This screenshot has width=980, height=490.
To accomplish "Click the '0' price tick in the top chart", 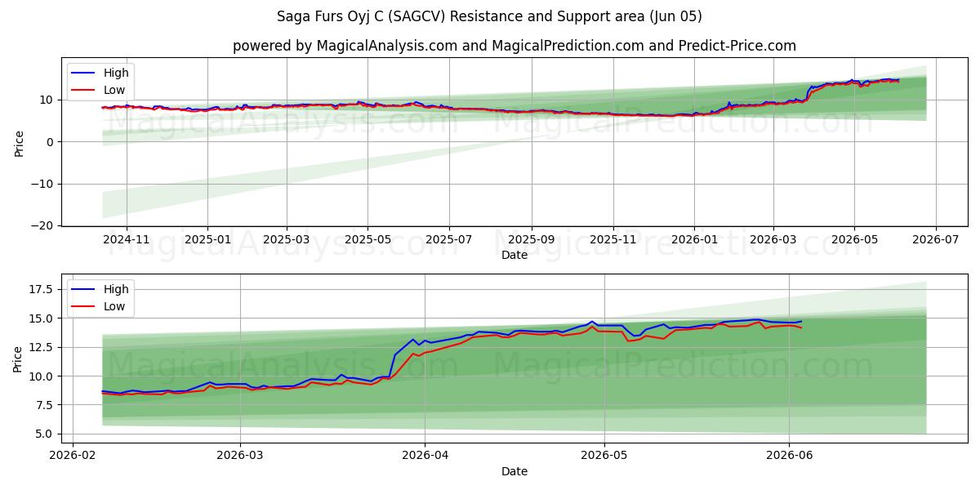I will pyautogui.click(x=51, y=142).
